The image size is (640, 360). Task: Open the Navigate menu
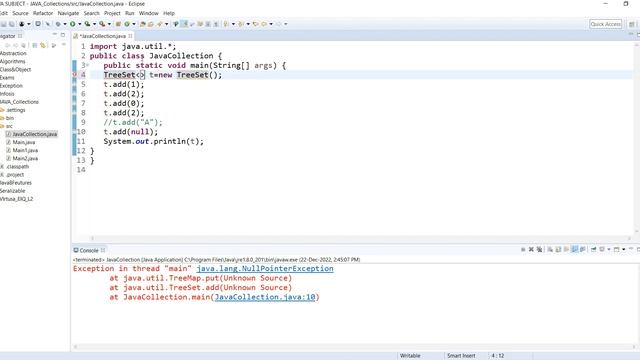68,13
